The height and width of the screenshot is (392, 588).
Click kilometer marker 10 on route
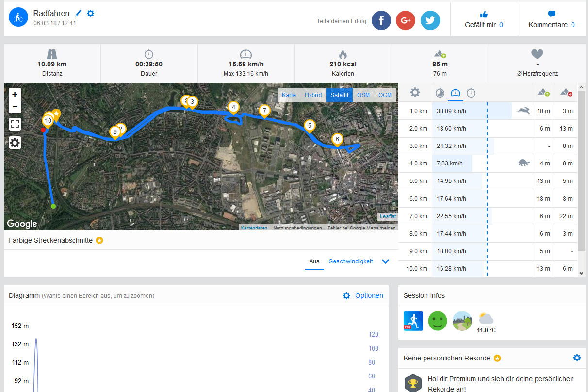[48, 121]
